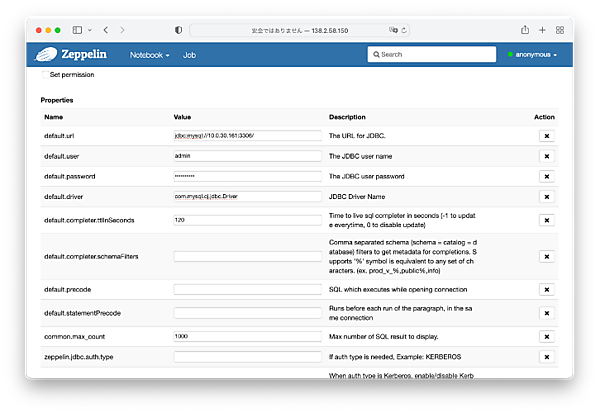Viewport: 600px width, 413px height.
Task: Reload the current page
Action: tap(404, 30)
